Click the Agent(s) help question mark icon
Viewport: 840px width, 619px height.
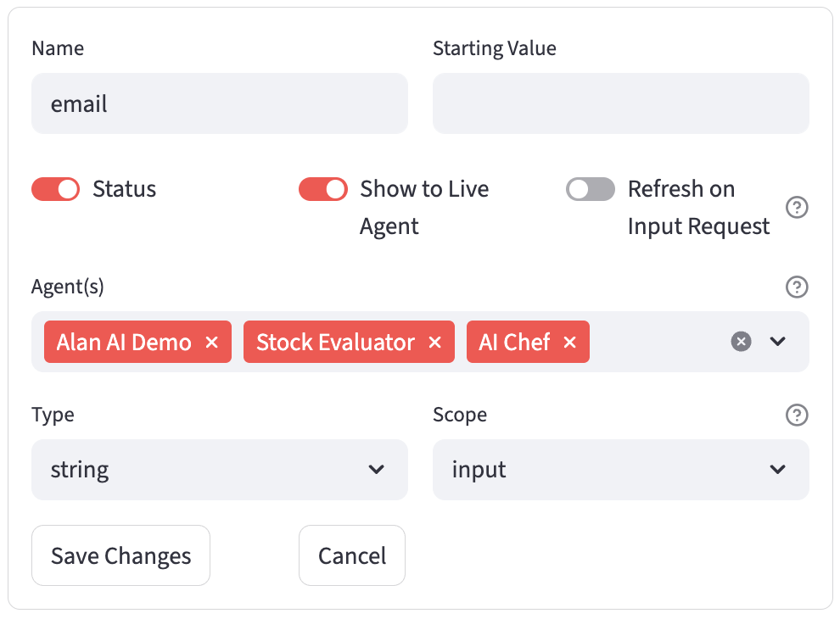click(797, 287)
